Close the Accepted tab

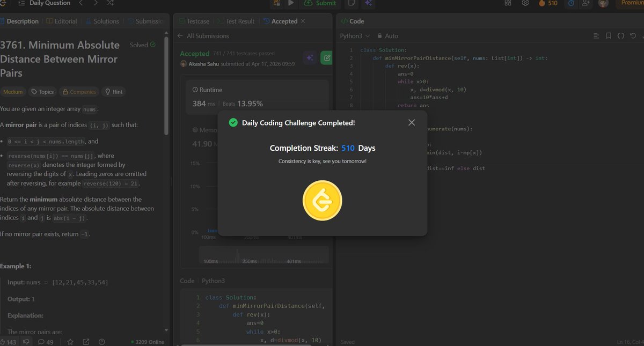coord(303,21)
